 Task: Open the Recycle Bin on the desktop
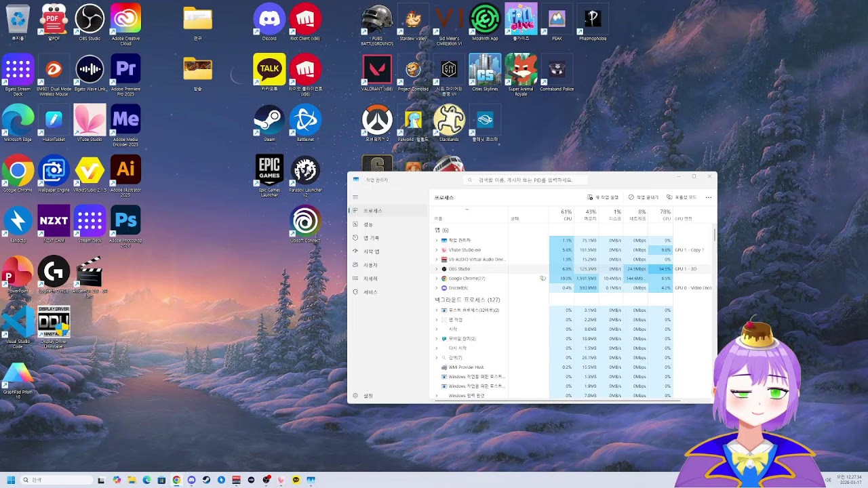pos(18,22)
